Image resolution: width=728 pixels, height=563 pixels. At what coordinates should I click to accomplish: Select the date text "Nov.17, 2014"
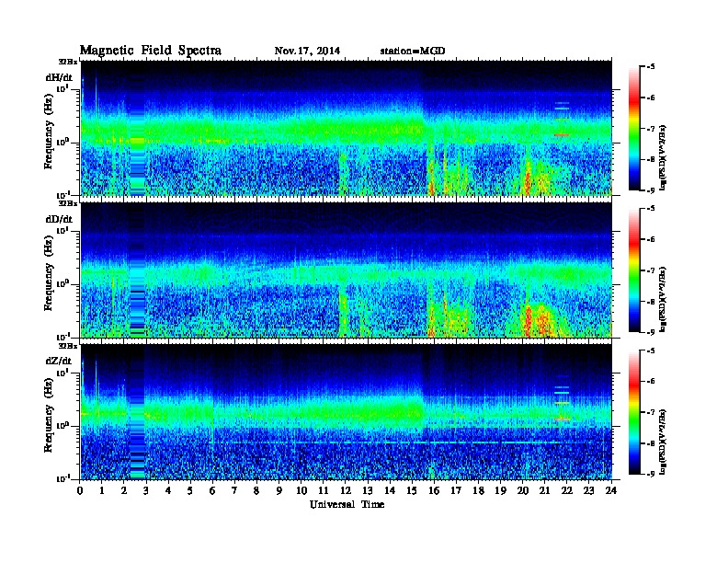pyautogui.click(x=307, y=51)
